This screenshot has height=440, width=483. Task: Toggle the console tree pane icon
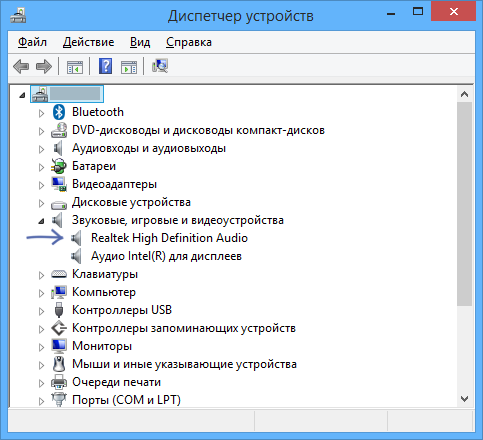pyautogui.click(x=75, y=67)
